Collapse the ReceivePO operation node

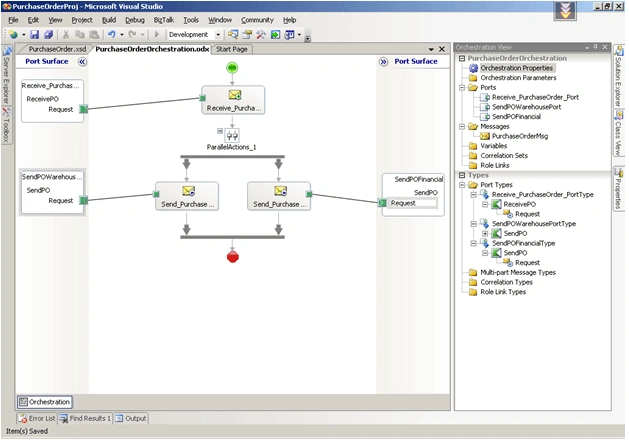coord(485,204)
